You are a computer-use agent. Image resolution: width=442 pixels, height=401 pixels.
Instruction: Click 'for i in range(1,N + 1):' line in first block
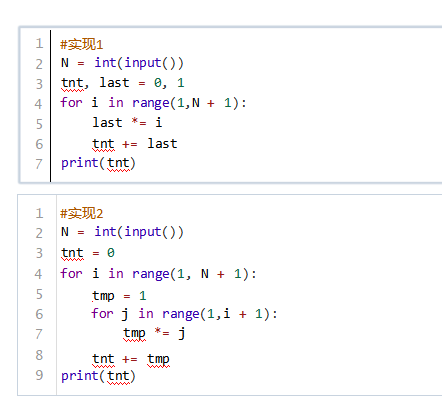click(153, 103)
